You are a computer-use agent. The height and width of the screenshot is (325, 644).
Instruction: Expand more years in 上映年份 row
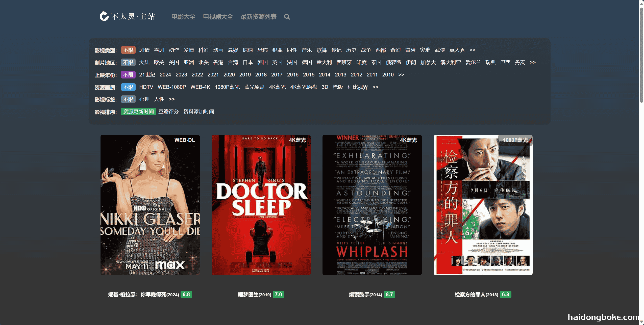(401, 75)
